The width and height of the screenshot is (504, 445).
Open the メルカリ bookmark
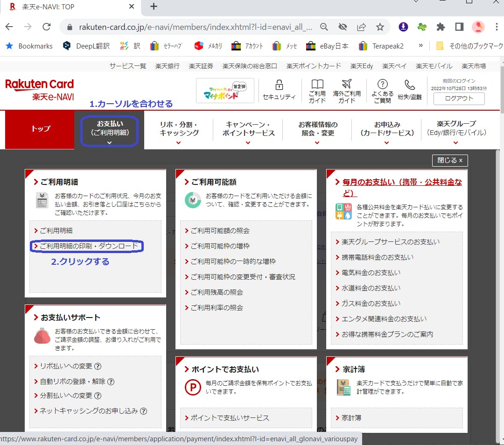(208, 46)
